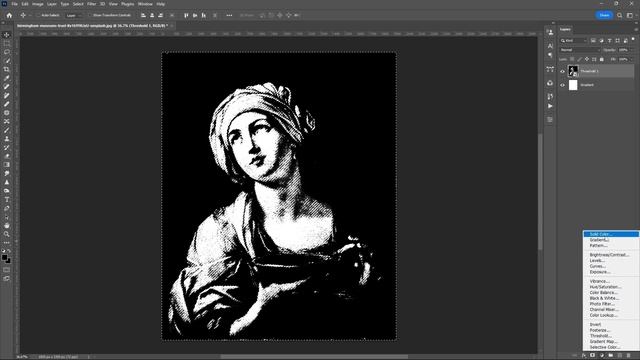Turn layer filtering on or off
Screen dimensions: 640x360
(633, 40)
